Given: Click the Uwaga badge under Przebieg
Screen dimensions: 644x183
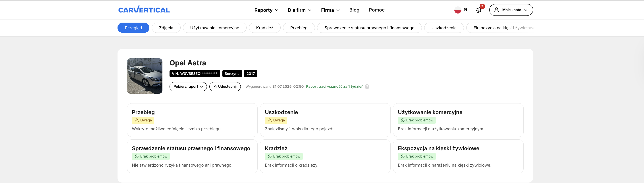Looking at the screenshot, I should pyautogui.click(x=143, y=120).
